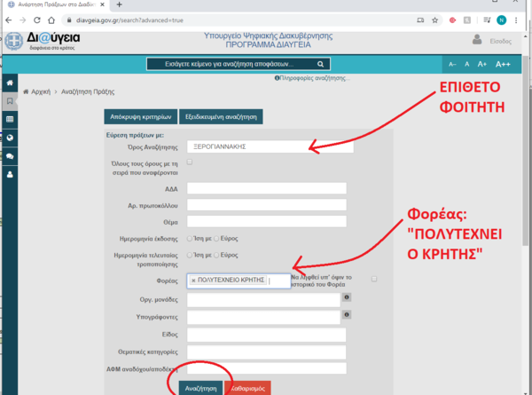Click the info icon next to Υπογράφοντες
Image resolution: width=532 pixels, height=395 pixels.
coord(346,315)
